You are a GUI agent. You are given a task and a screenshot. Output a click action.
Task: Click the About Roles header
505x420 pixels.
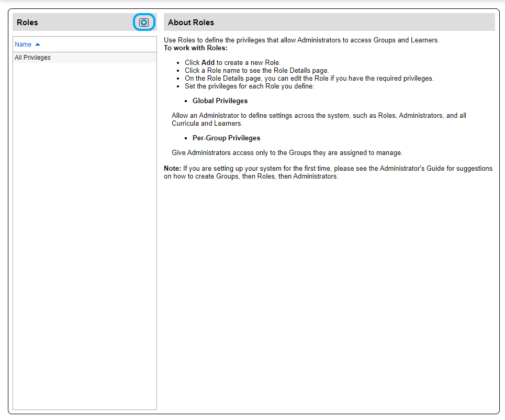tap(191, 23)
